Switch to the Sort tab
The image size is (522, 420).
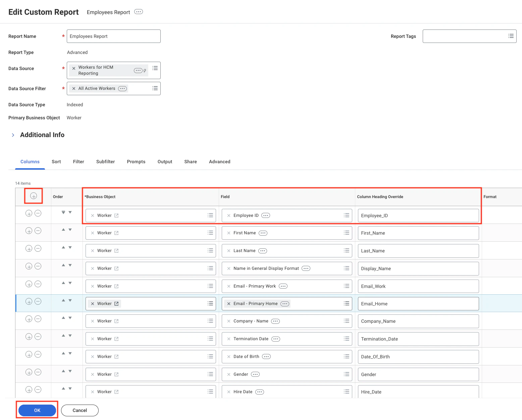tap(56, 162)
